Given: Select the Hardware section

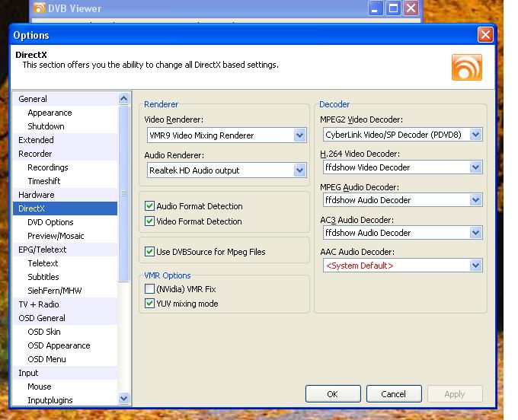Looking at the screenshot, I should click(65, 195).
